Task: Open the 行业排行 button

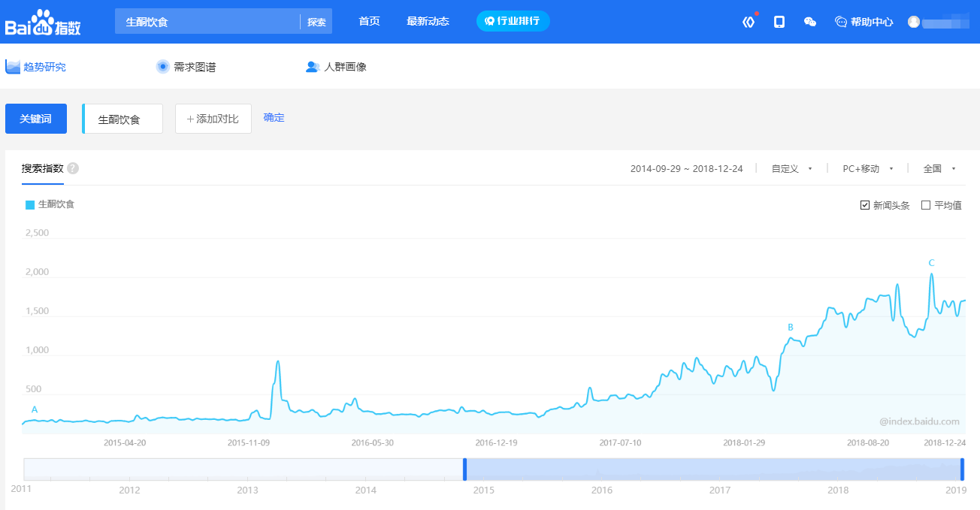Action: (513, 21)
